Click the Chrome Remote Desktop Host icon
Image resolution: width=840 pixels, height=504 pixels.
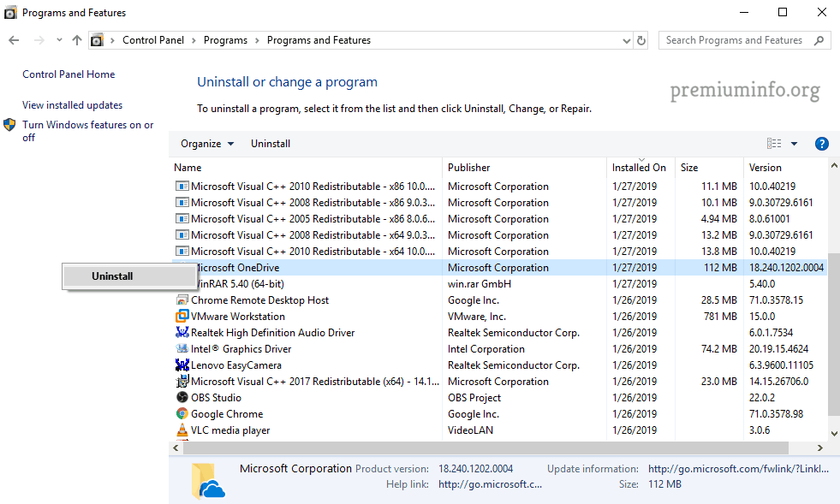(x=182, y=300)
